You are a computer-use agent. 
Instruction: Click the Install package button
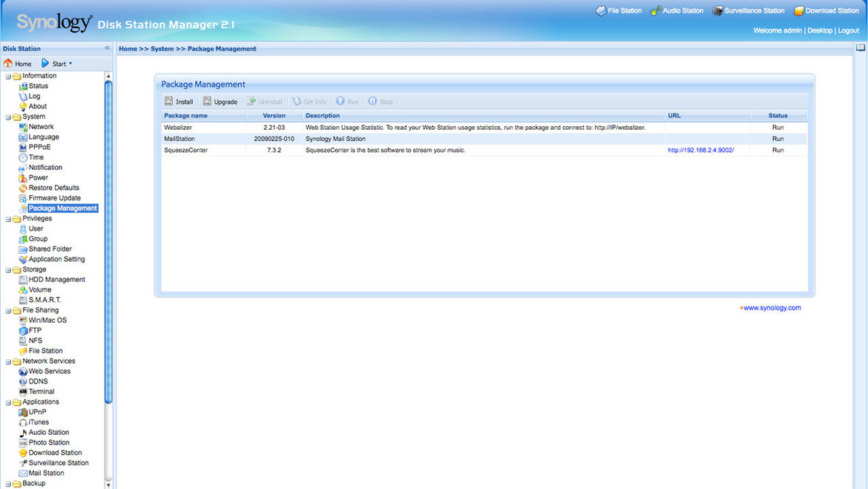[179, 102]
